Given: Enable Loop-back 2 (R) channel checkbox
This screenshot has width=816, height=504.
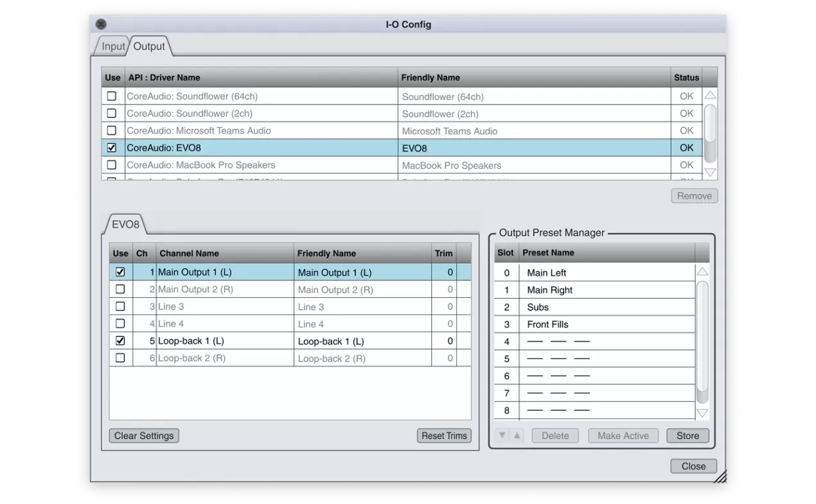Looking at the screenshot, I should (x=120, y=358).
